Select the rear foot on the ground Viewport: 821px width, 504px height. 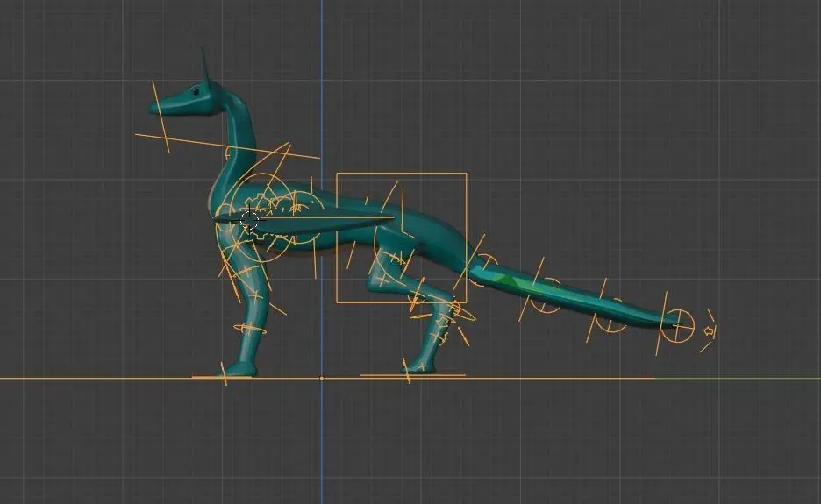click(420, 367)
